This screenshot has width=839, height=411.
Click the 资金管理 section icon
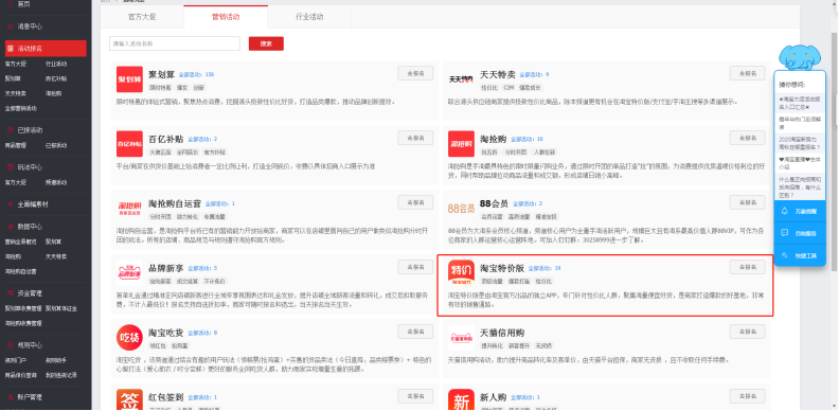click(x=10, y=293)
